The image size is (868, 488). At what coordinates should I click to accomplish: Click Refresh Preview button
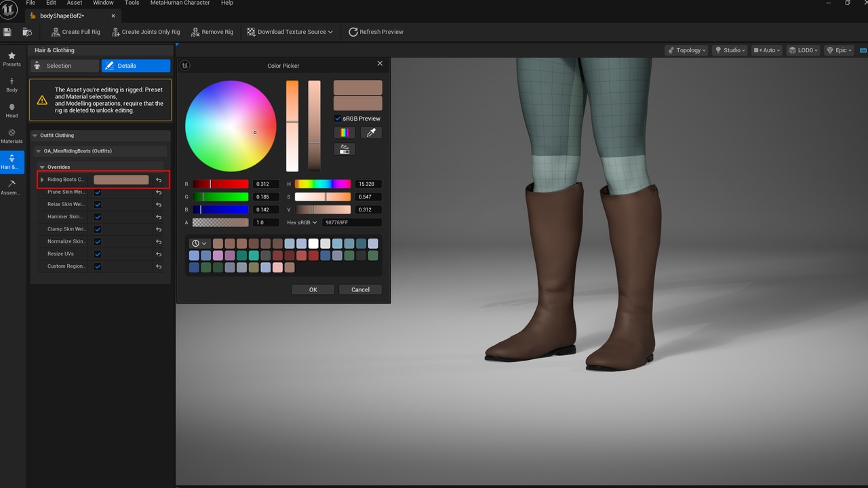(x=376, y=32)
